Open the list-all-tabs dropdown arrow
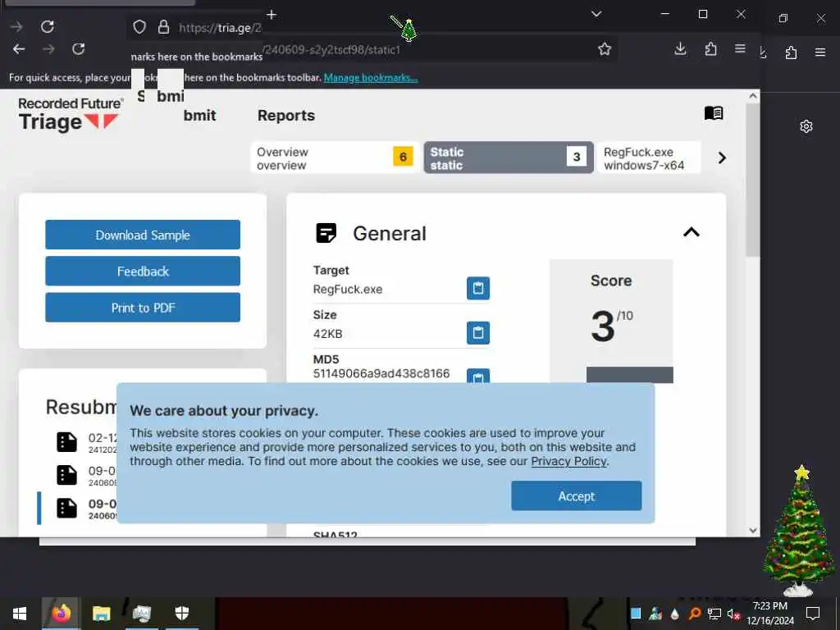 tap(596, 14)
